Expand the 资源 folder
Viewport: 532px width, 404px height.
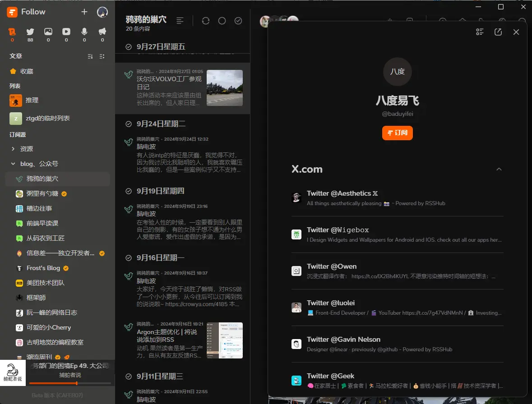(13, 149)
